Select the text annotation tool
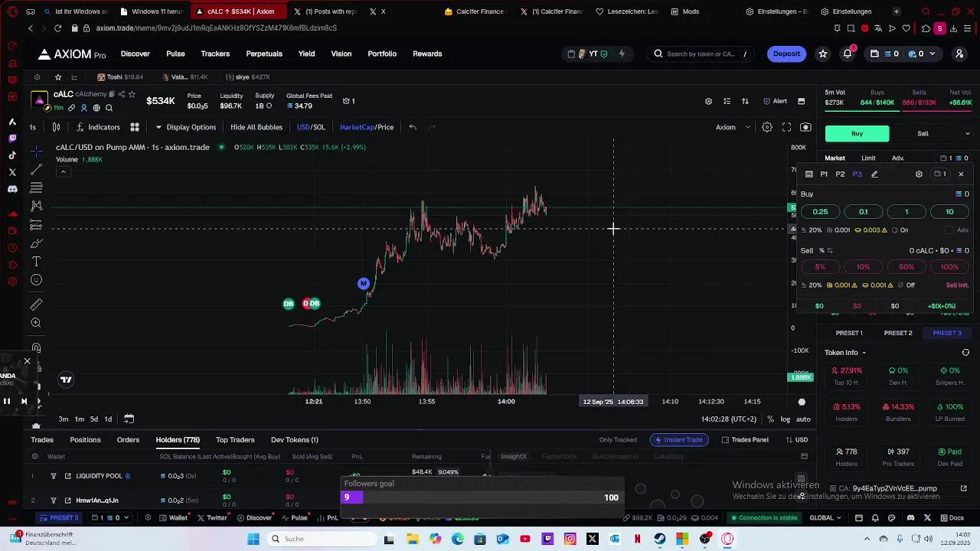980x551 pixels. click(36, 262)
